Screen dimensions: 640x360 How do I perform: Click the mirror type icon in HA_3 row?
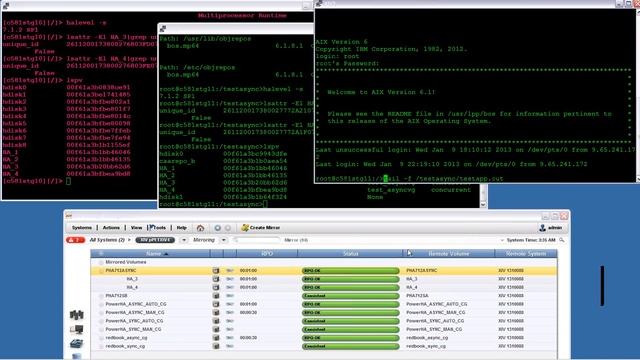(216, 279)
